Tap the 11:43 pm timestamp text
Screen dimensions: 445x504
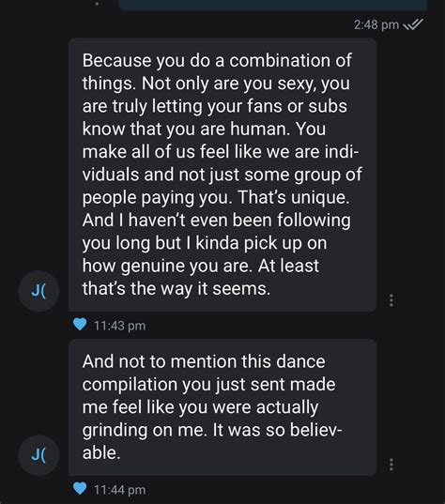tap(119, 326)
